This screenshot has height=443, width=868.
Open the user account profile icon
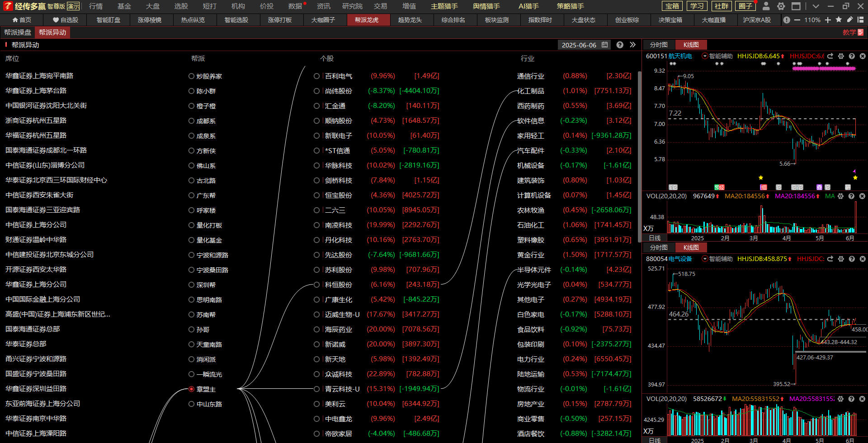(766, 6)
